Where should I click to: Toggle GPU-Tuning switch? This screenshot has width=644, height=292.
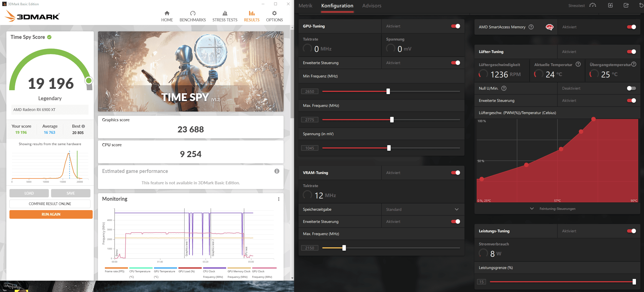pyautogui.click(x=456, y=26)
